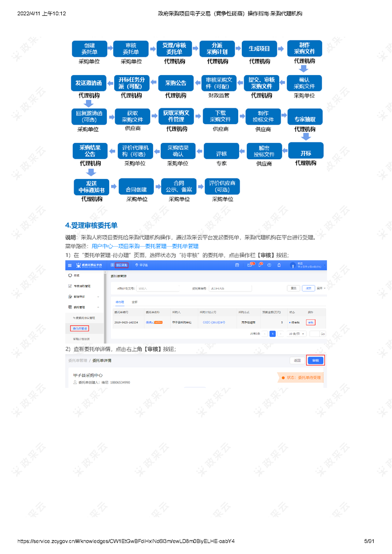The height and width of the screenshot is (554, 392).
Task: Select the 待办理 tab
Action: (x=120, y=301)
